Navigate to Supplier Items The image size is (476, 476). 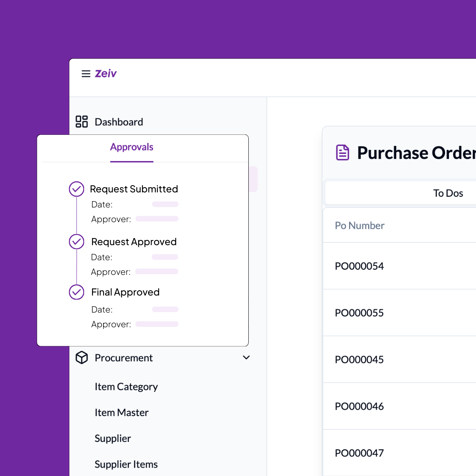click(x=126, y=464)
